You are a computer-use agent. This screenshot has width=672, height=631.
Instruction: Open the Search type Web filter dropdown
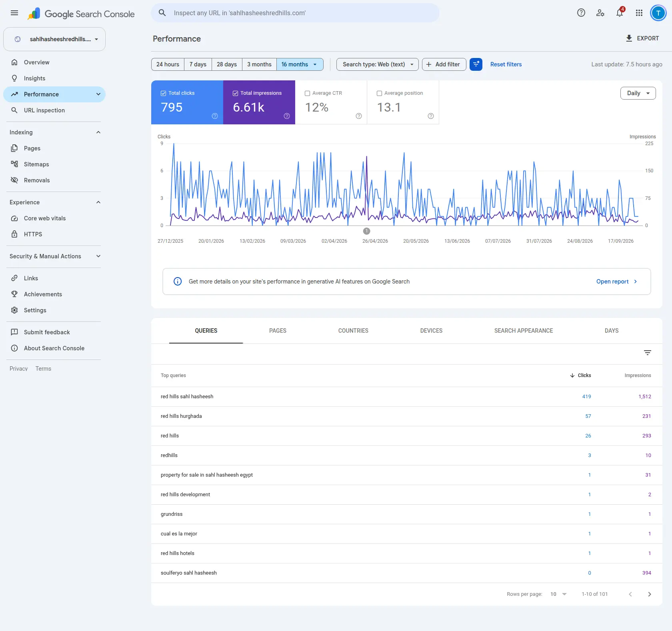378,64
